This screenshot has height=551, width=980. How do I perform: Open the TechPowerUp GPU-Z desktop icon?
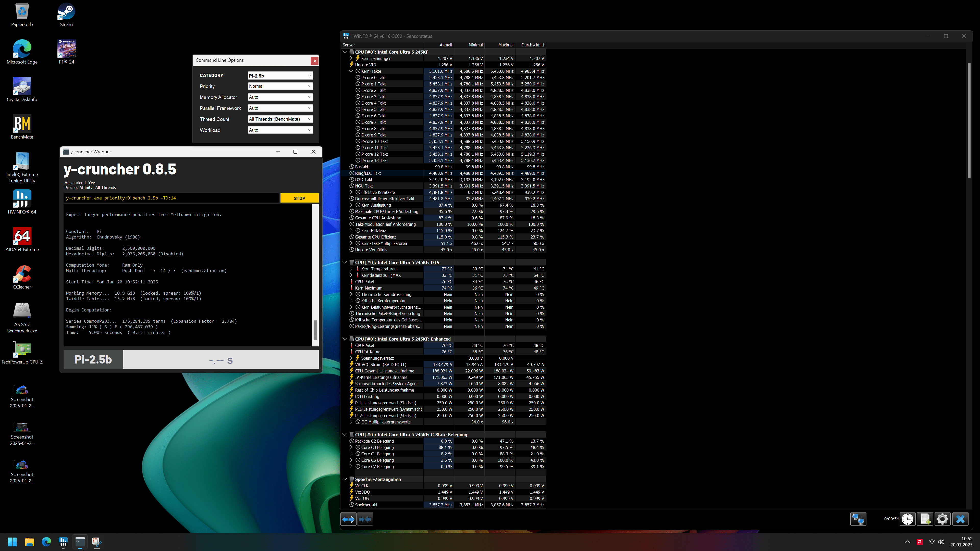point(22,353)
